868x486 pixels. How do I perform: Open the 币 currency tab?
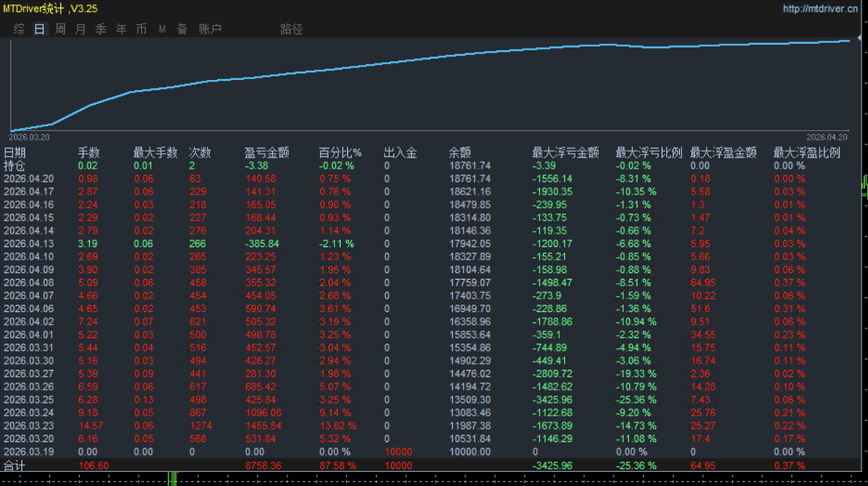(x=141, y=29)
